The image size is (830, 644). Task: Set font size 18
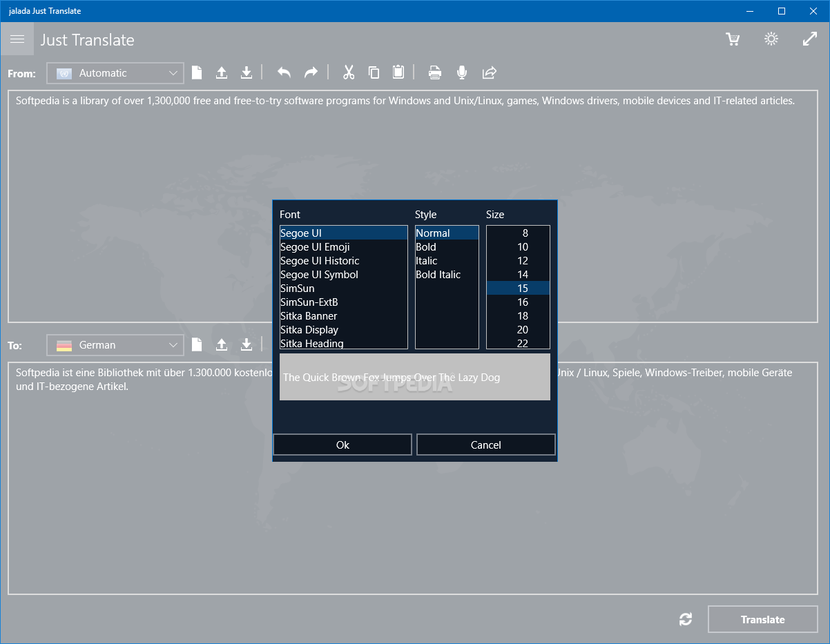pos(518,316)
